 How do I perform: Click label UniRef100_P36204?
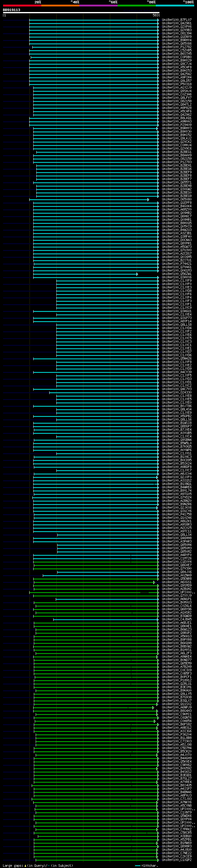[x=177, y=735]
